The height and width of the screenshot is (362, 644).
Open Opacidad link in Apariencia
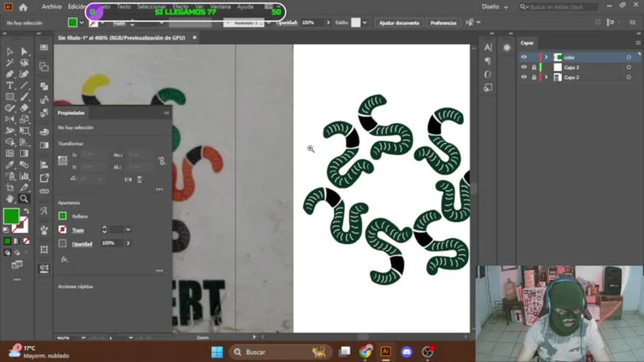82,244
